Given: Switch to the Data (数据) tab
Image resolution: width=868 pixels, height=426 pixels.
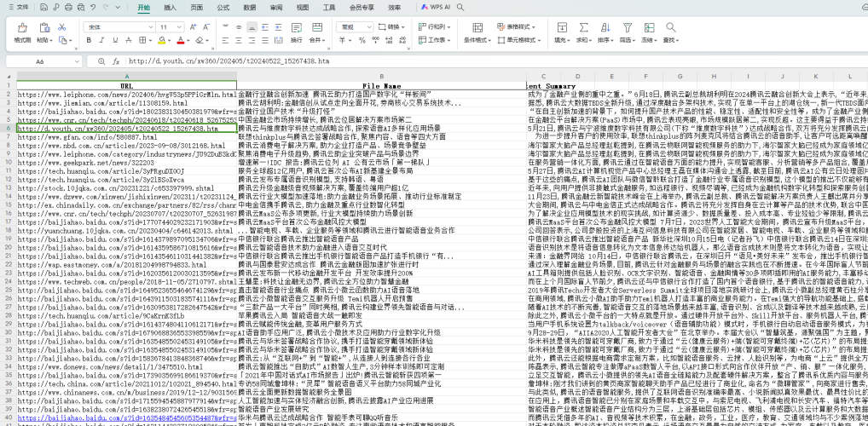Looking at the screenshot, I should pos(250,8).
